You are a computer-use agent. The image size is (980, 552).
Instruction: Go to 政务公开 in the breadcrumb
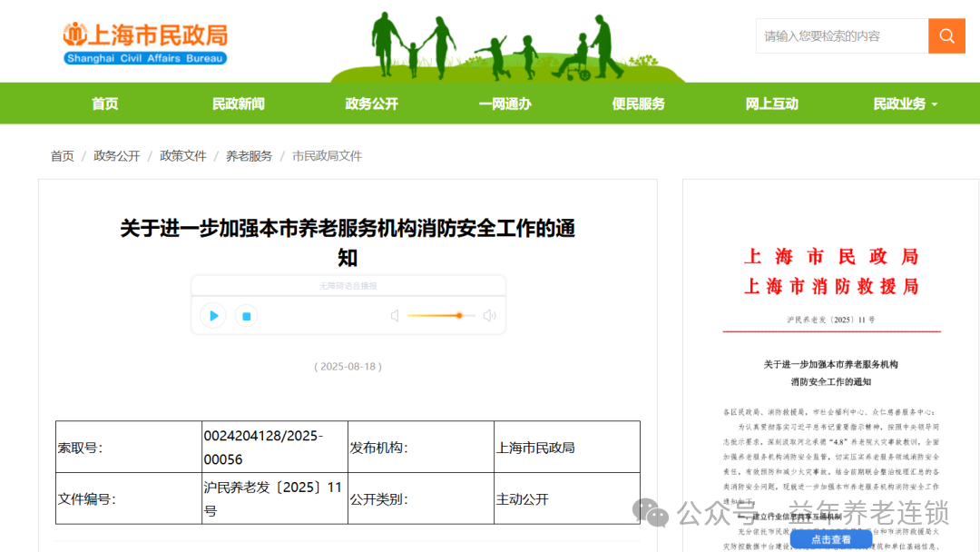[117, 155]
